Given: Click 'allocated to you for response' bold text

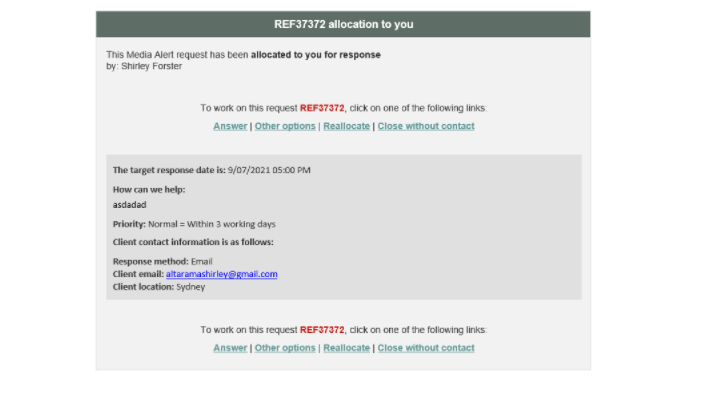Looking at the screenshot, I should click(316, 55).
